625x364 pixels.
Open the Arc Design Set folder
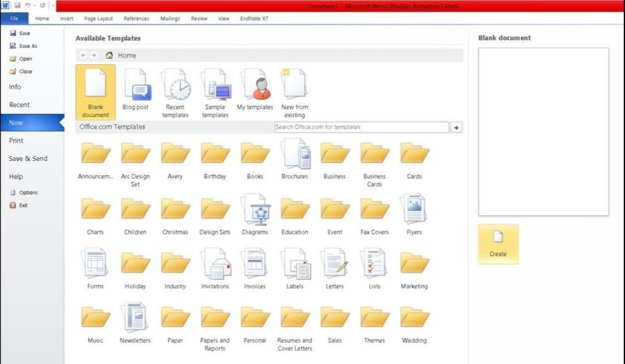point(135,163)
